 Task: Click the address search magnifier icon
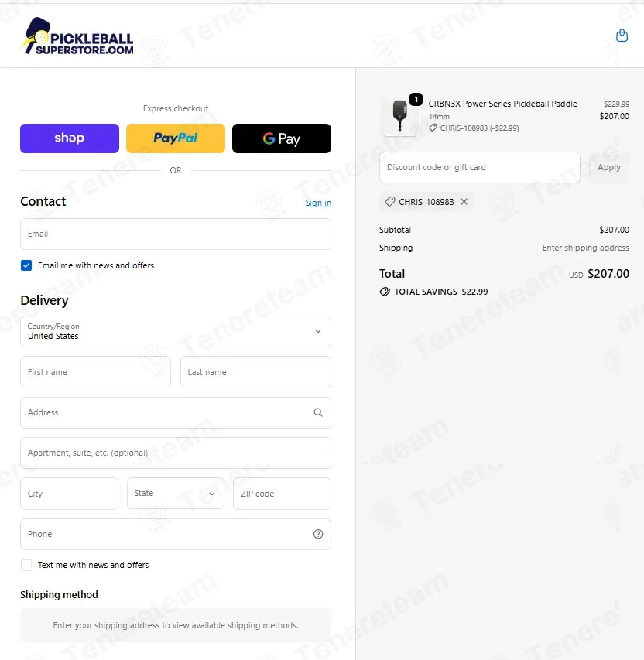click(x=318, y=412)
